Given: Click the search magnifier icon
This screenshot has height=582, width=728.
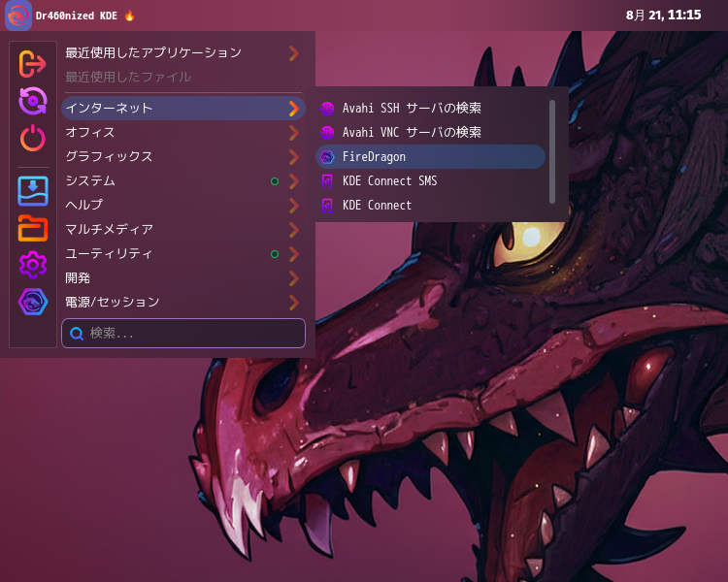Looking at the screenshot, I should click(x=77, y=334).
